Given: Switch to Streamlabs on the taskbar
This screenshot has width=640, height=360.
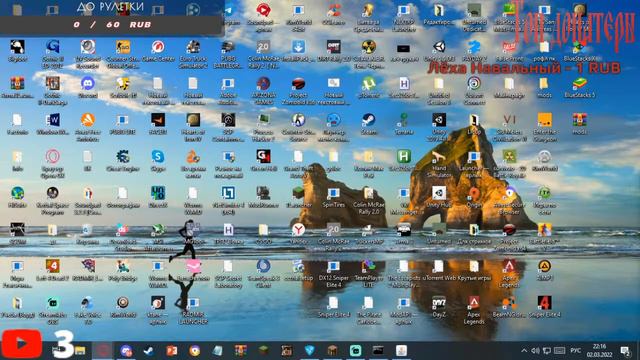Looking at the screenshot, I should [355, 351].
